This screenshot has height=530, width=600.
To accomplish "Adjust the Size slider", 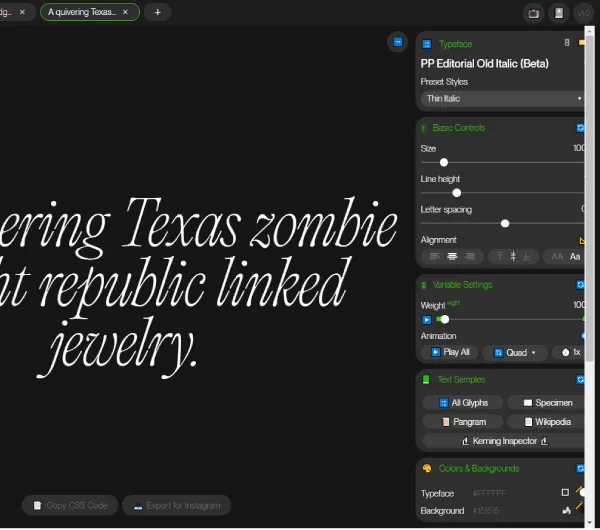I will point(443,163).
